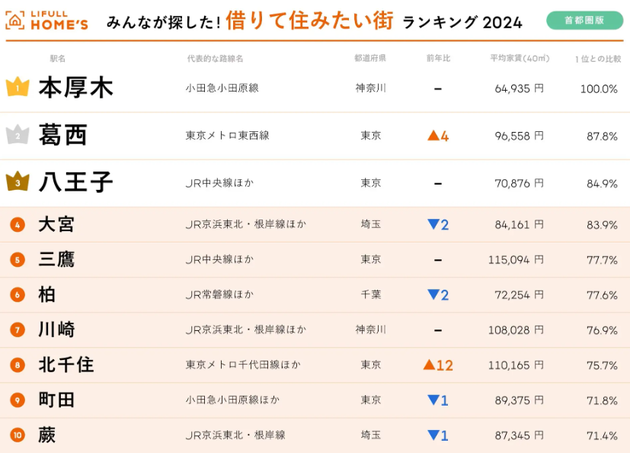Screen dimensions: 630x453
Task: Click the 83.9% comparison value
Action: [602, 225]
